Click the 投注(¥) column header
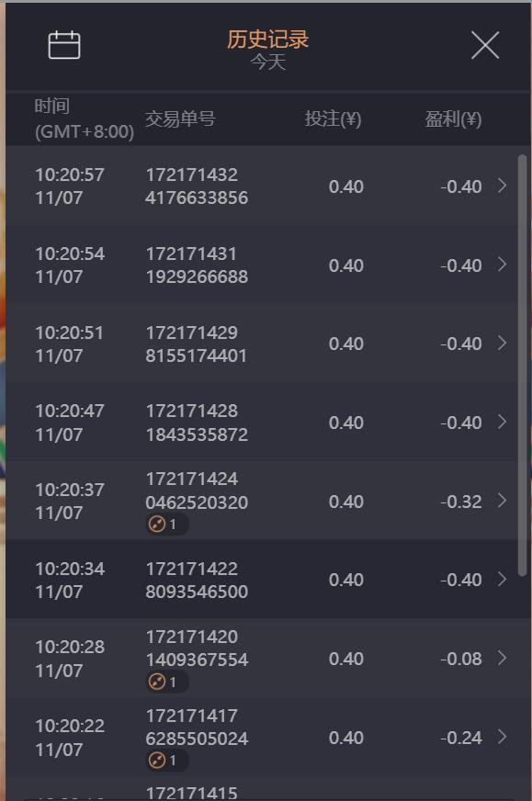Viewport: 532px width, 801px height. (334, 119)
